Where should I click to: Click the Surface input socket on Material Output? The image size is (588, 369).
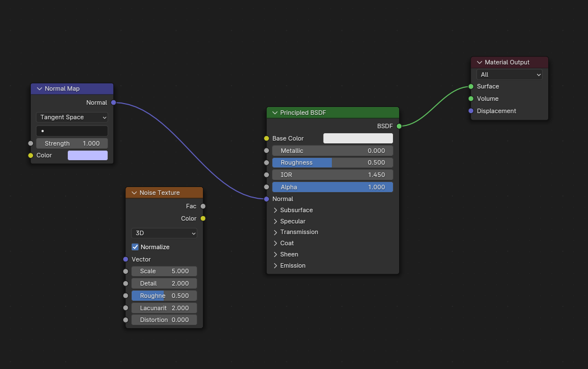click(x=471, y=86)
